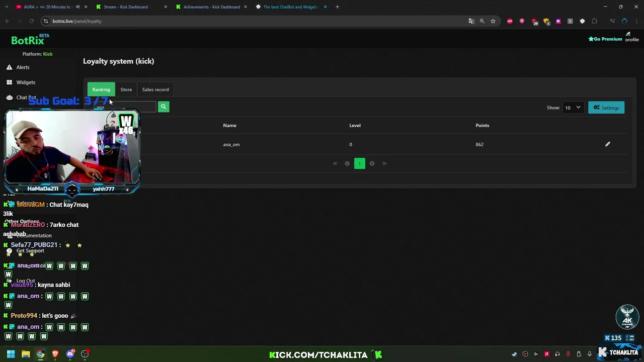Image resolution: width=644 pixels, height=362 pixels.
Task: Click the 862 points value
Action: (x=479, y=144)
